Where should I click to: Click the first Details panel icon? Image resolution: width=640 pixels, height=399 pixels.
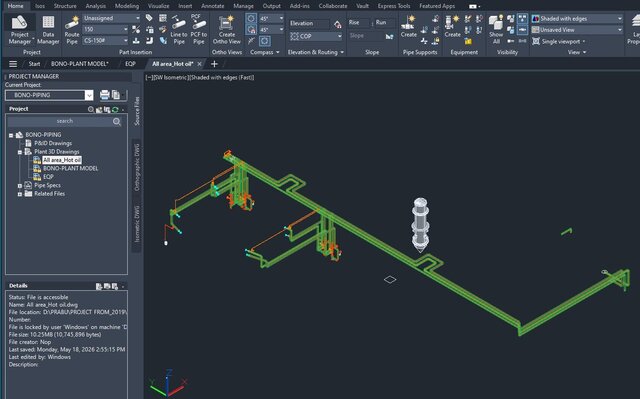pyautogui.click(x=99, y=286)
